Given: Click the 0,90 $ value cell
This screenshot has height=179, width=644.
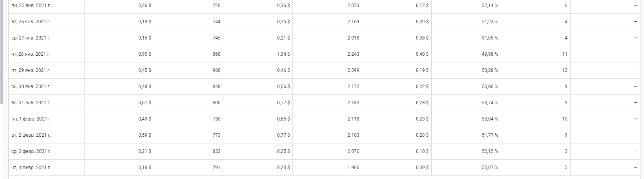Looking at the screenshot, I should point(144,54).
